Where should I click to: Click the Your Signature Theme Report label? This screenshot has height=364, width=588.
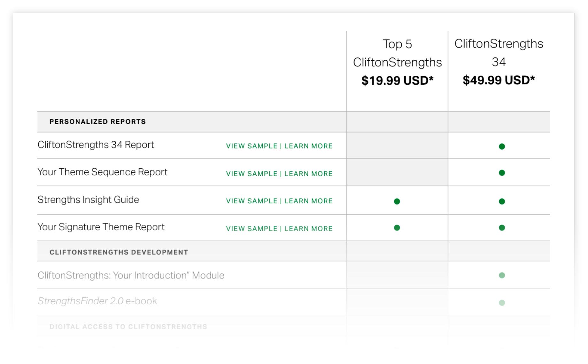coord(101,227)
